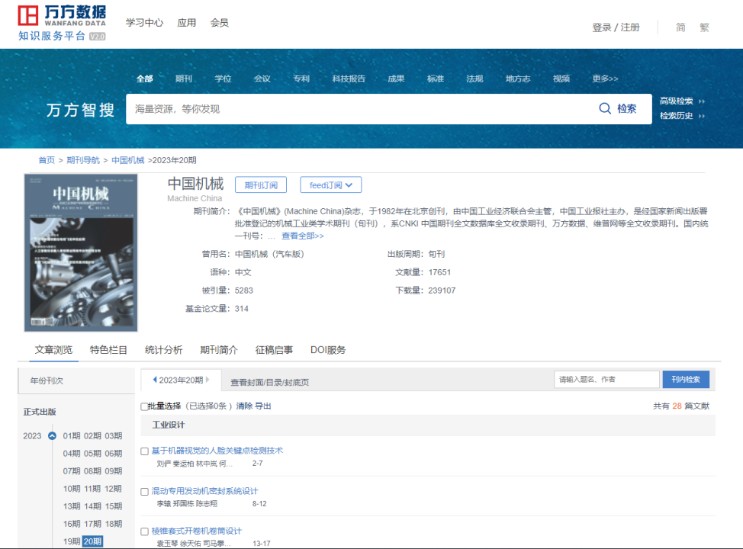Switch to 征稿启事 tab
743x549 pixels.
274,350
